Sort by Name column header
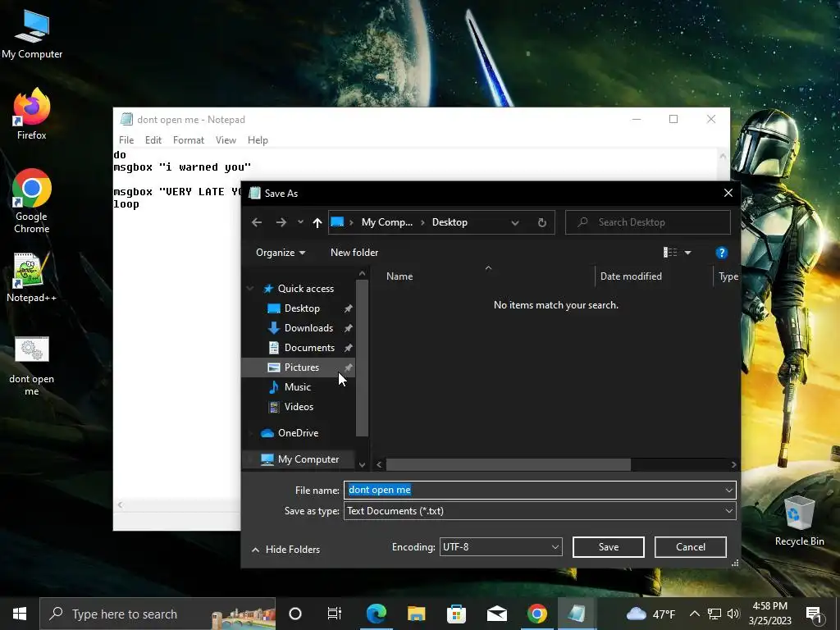The image size is (840, 630). (399, 276)
